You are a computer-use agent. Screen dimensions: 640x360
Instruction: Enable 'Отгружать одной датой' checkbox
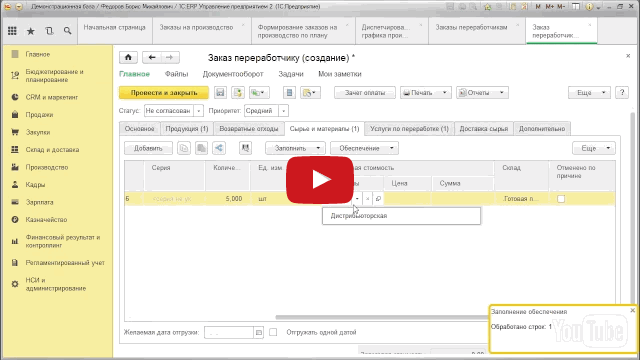[273, 332]
